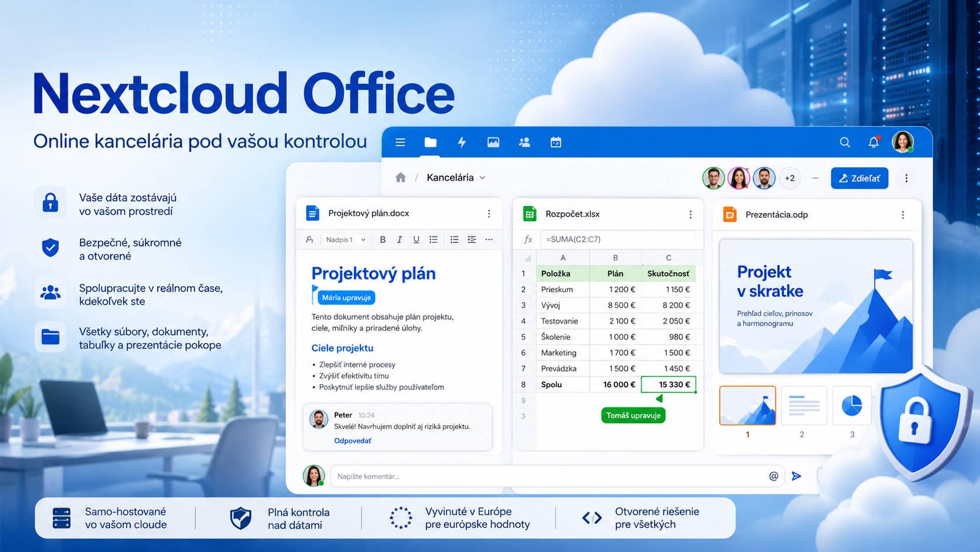Click the font style icon before Nadpis 1
The image size is (980, 552).
point(309,239)
